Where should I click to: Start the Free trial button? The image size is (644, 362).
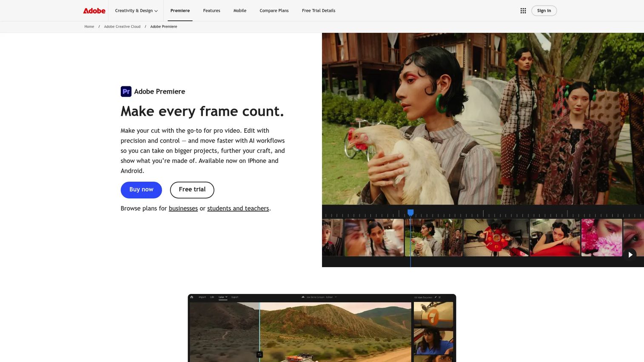(192, 190)
